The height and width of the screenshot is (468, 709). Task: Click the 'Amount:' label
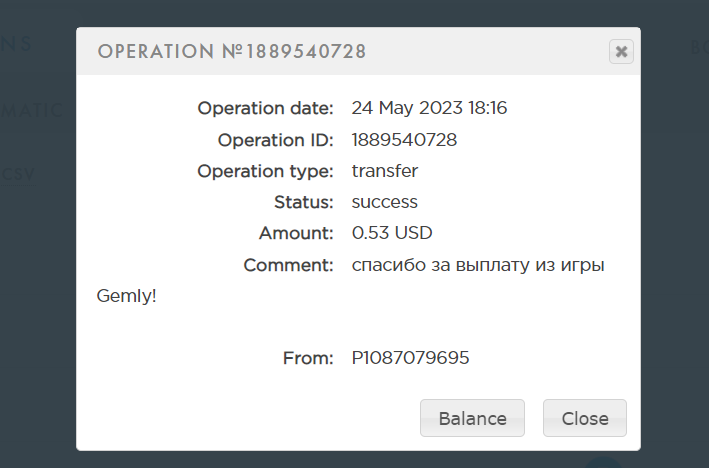click(296, 233)
